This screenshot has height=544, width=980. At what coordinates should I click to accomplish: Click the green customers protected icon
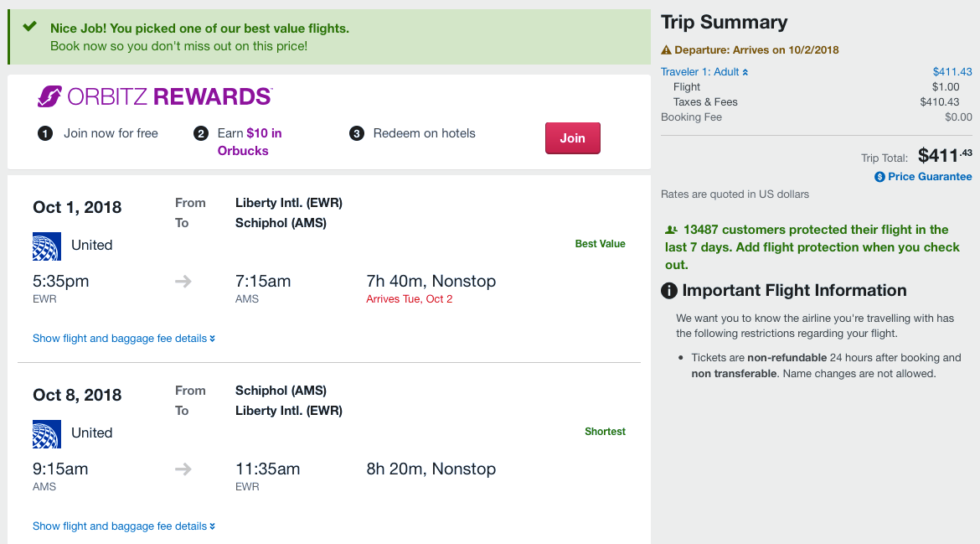point(671,230)
